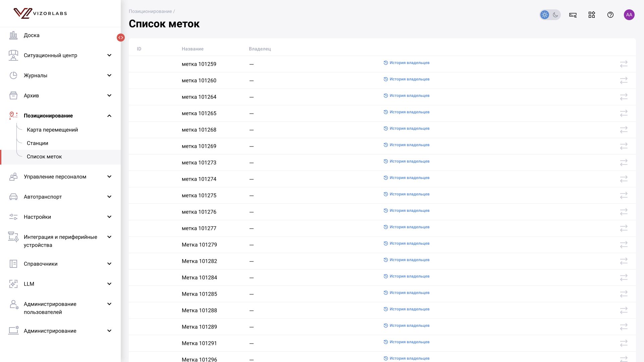This screenshot has width=644, height=362.
Task: Open История владельцев for метка 101259
Action: click(x=407, y=63)
